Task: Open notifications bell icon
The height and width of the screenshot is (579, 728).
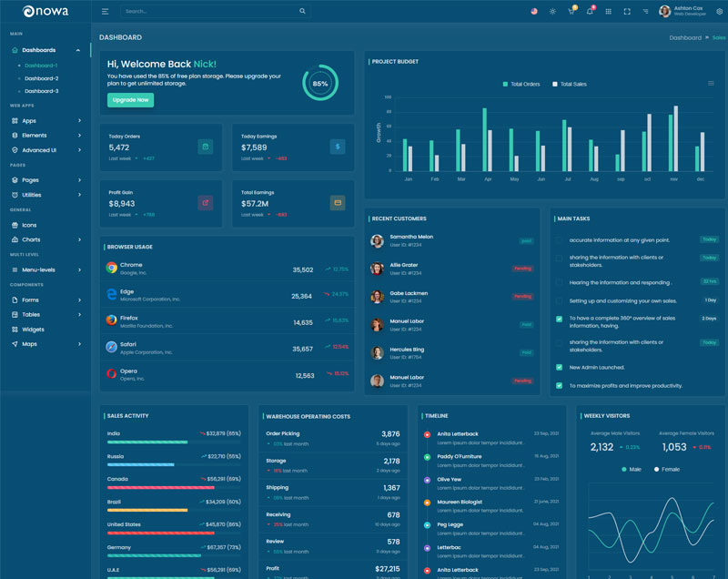Action: point(590,12)
